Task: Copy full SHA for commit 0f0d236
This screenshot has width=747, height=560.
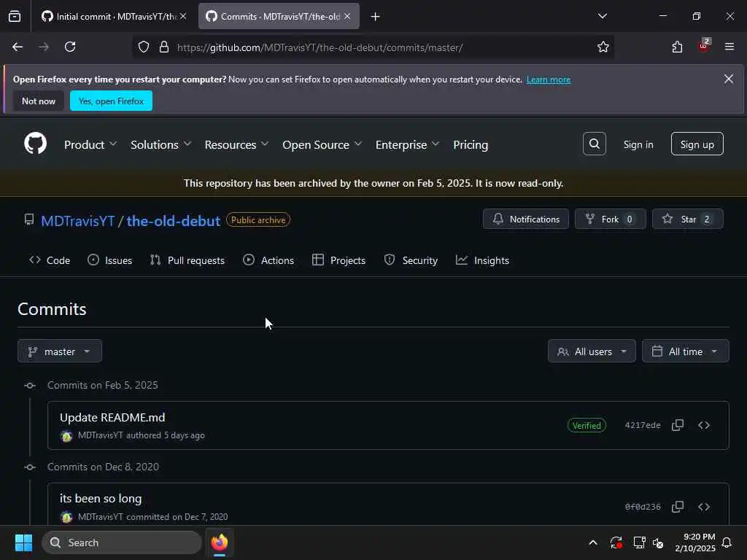Action: 678,507
